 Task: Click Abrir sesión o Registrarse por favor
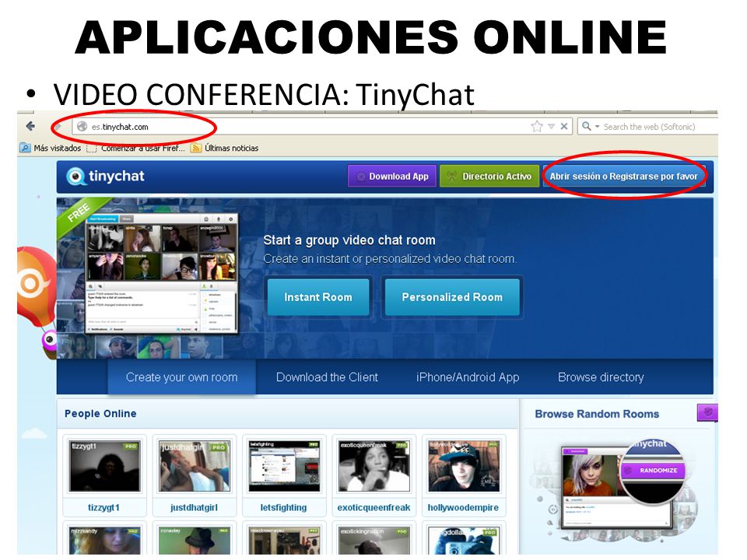(623, 177)
